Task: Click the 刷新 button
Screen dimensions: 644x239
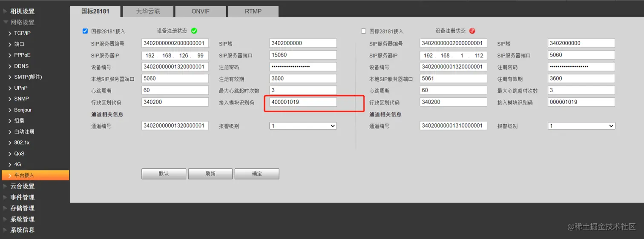Action: 210,174
